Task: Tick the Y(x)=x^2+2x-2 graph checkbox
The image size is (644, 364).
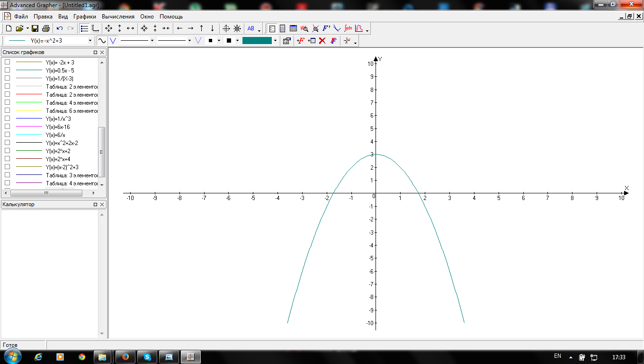Action: pos(7,143)
